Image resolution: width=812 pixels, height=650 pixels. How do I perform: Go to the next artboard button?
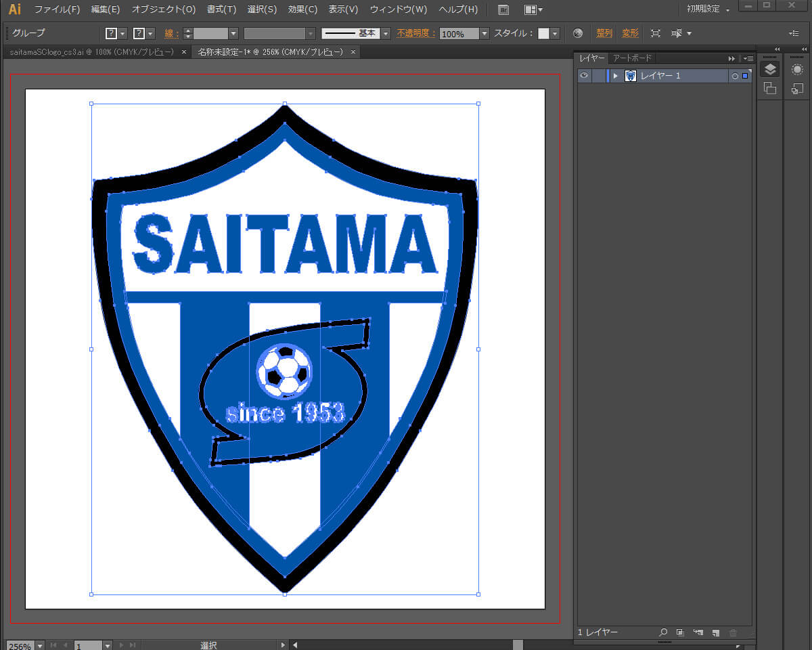coord(122,646)
